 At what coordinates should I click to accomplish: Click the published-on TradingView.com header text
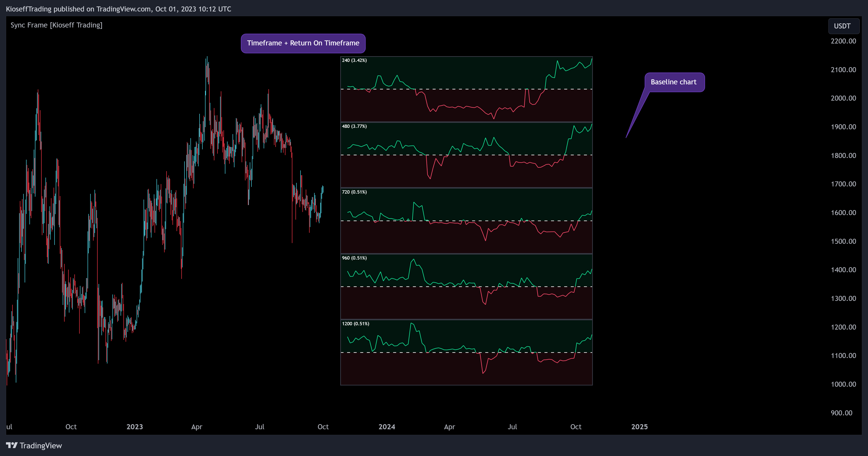click(x=119, y=9)
